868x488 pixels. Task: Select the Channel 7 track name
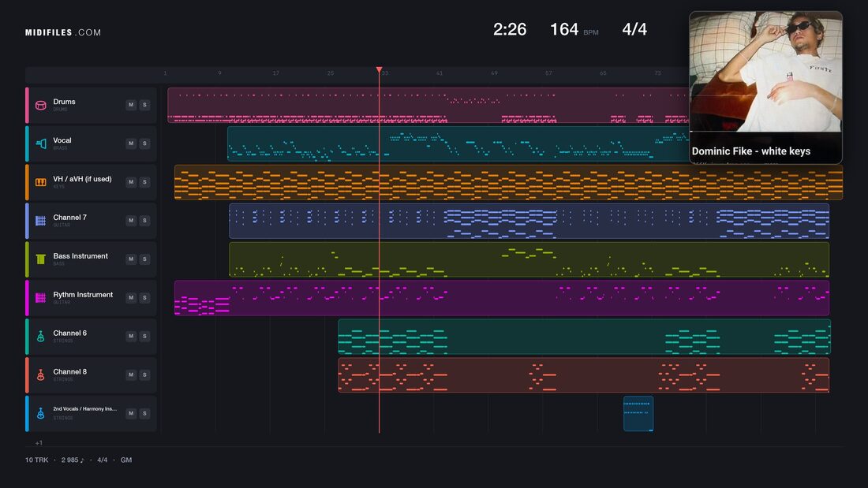tap(69, 218)
